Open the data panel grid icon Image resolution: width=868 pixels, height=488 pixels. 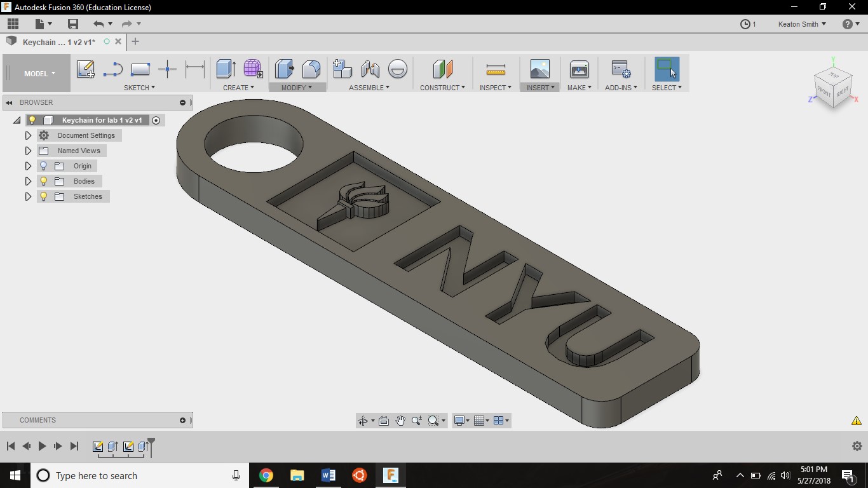(x=13, y=24)
